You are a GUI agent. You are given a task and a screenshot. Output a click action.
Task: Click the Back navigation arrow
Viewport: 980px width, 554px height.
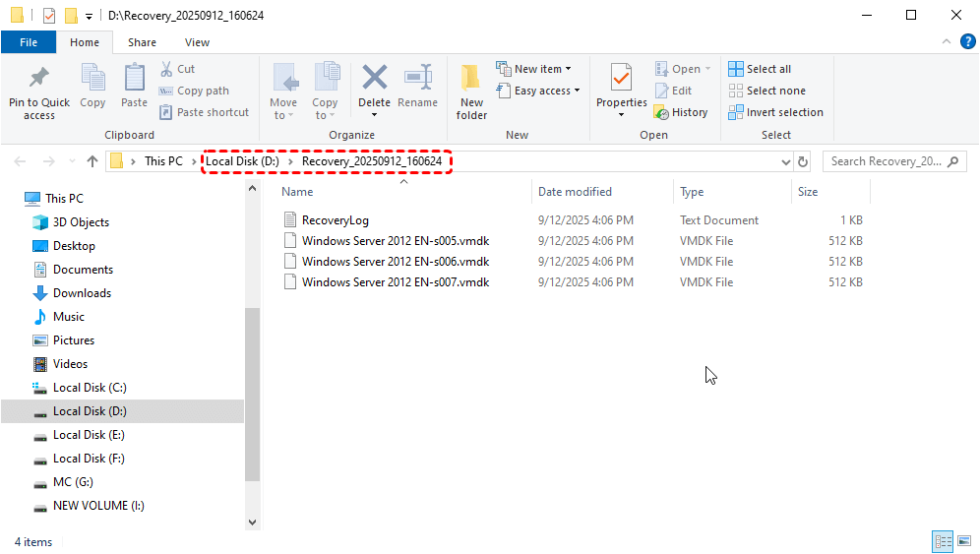[x=20, y=161]
